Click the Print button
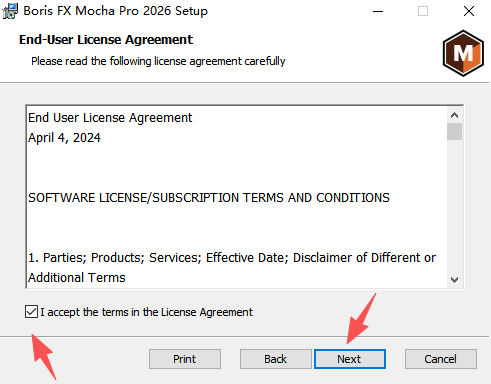The image size is (491, 384). click(185, 359)
